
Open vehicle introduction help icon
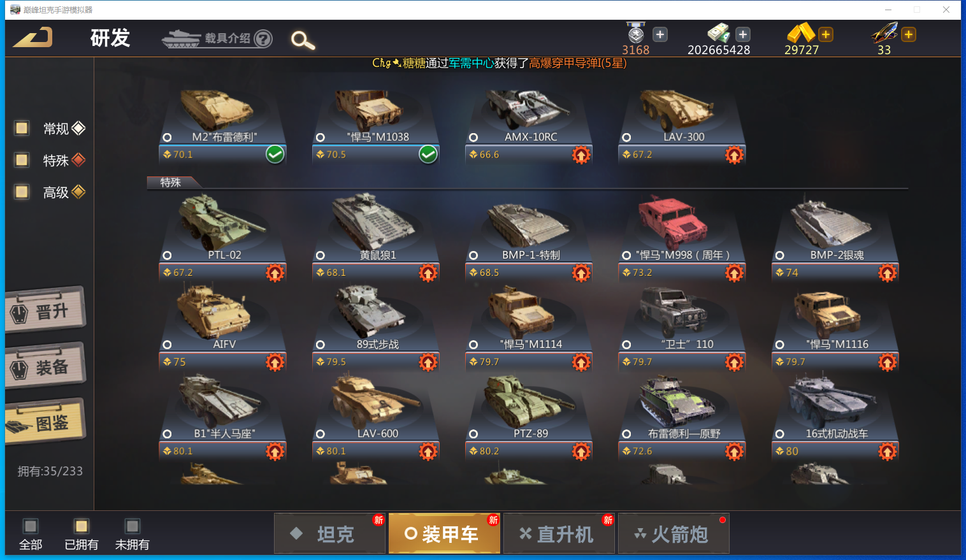[263, 39]
